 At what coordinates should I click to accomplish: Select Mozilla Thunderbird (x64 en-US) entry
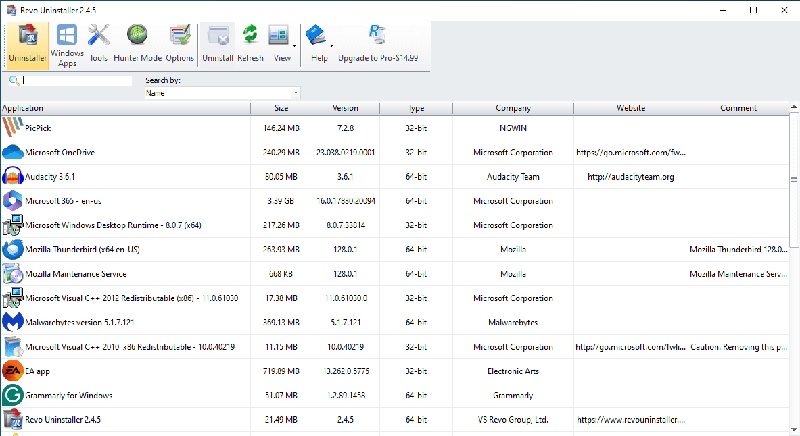coord(82,249)
